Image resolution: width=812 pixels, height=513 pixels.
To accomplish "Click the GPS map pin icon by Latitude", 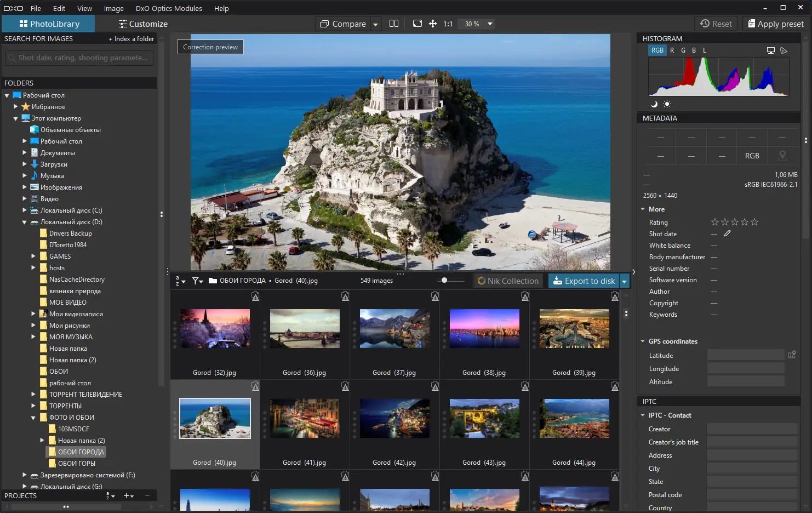I will click(x=792, y=355).
